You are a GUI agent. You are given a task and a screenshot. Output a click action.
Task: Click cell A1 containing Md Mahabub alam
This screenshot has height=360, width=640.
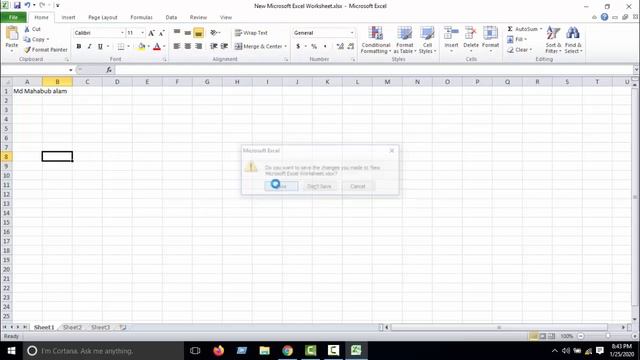coord(27,91)
